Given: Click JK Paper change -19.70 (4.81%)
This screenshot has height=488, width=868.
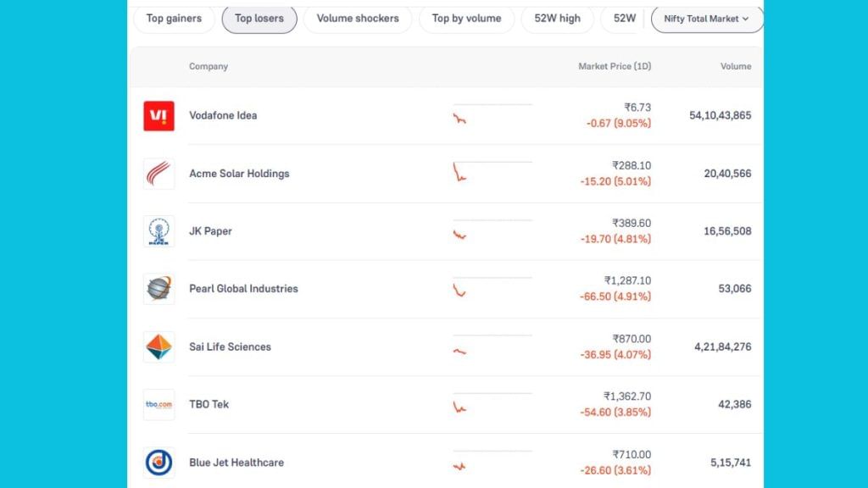Looking at the screenshot, I should tap(615, 239).
